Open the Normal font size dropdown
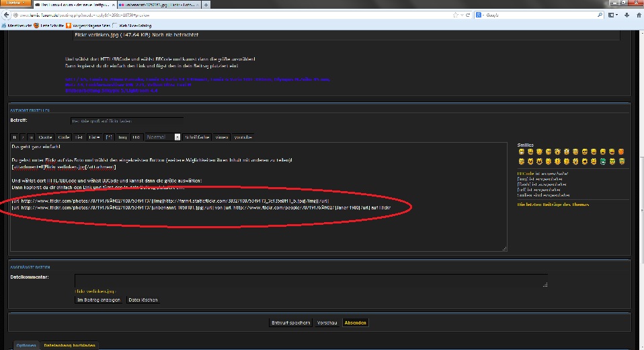 tap(163, 137)
